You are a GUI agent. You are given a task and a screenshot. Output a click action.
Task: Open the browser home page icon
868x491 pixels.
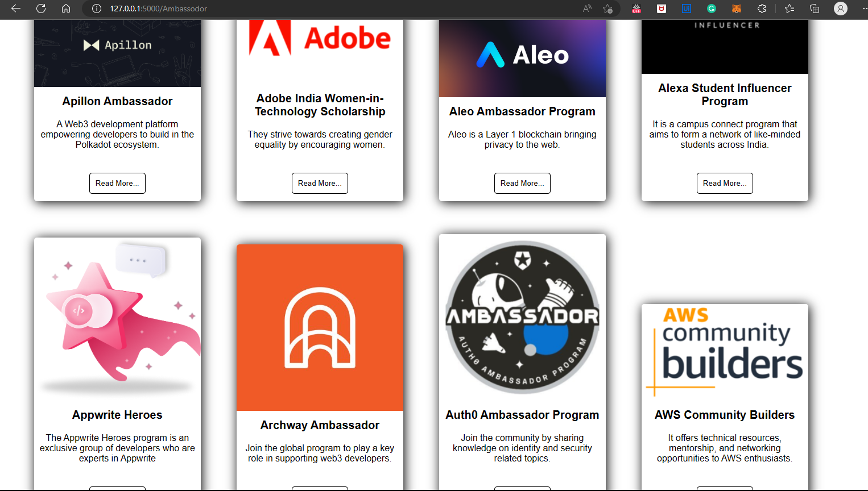coord(66,9)
